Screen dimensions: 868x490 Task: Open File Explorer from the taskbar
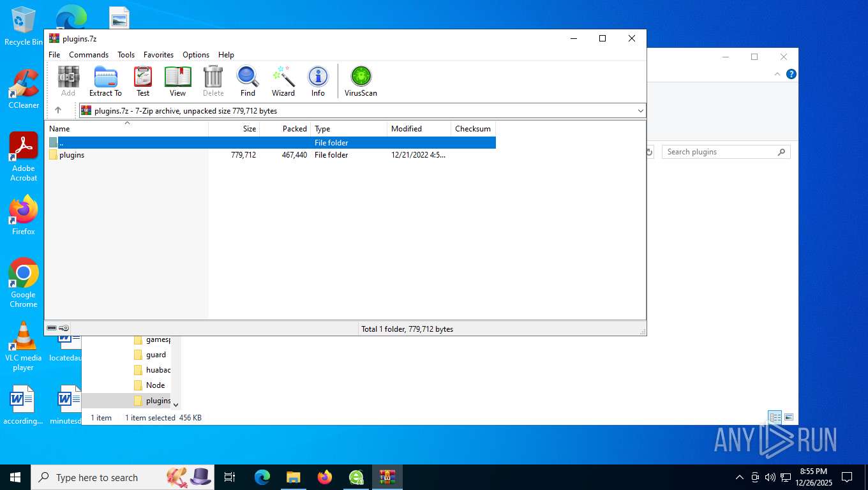click(x=293, y=477)
